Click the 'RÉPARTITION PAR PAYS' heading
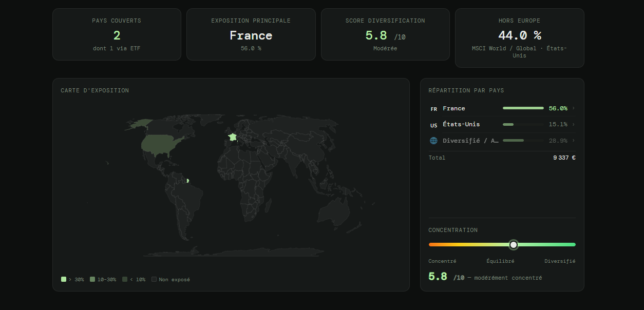Image resolution: width=644 pixels, height=310 pixels. pos(466,90)
